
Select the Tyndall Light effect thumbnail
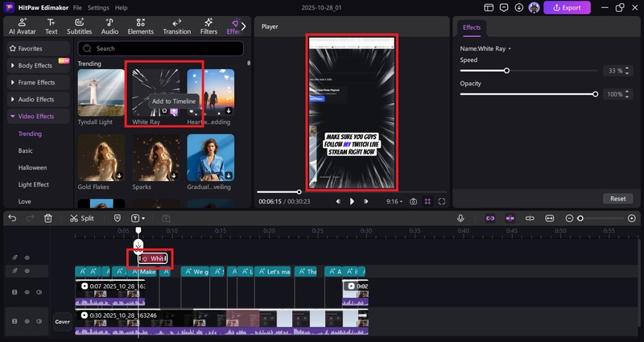(x=101, y=93)
